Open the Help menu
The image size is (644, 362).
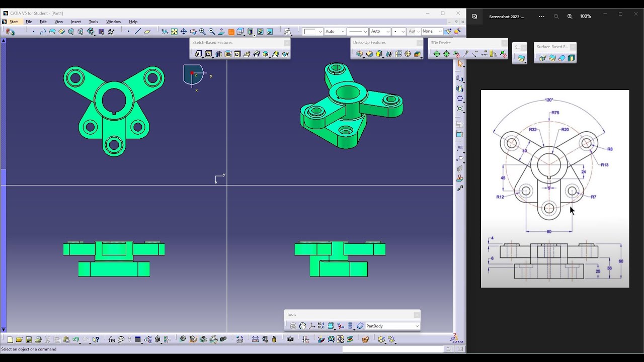pos(133,22)
